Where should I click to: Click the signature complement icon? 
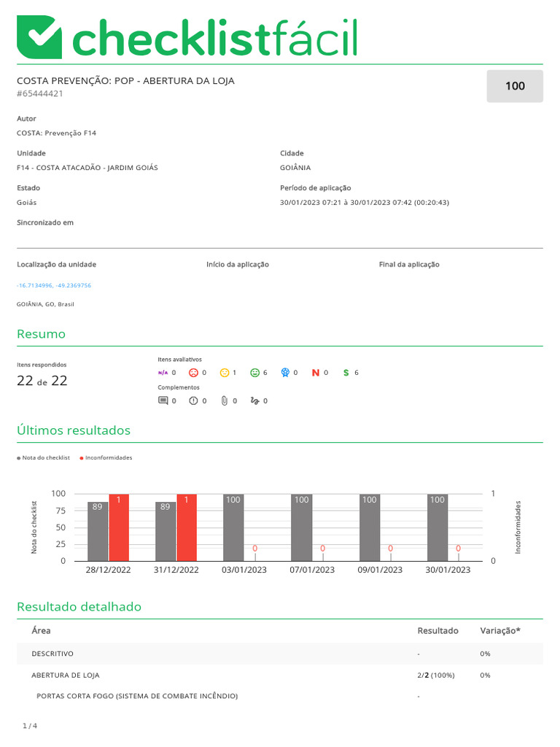[254, 400]
